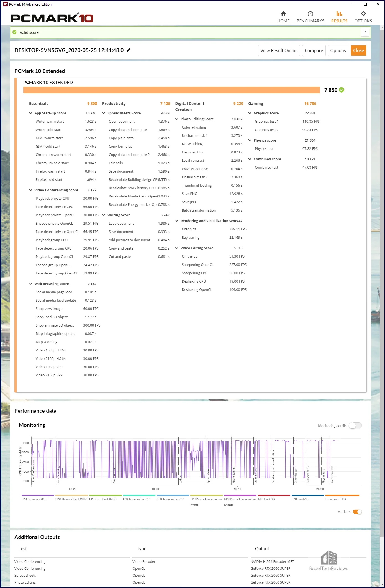Click the Productivity score 7 126
Image resolution: width=385 pixels, height=588 pixels.
click(x=165, y=104)
